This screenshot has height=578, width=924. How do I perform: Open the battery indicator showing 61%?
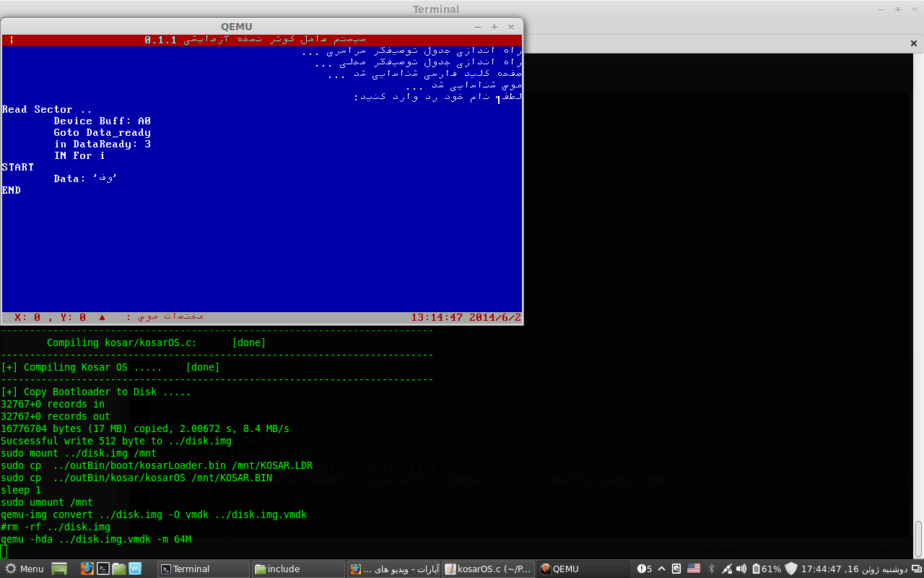tap(767, 569)
